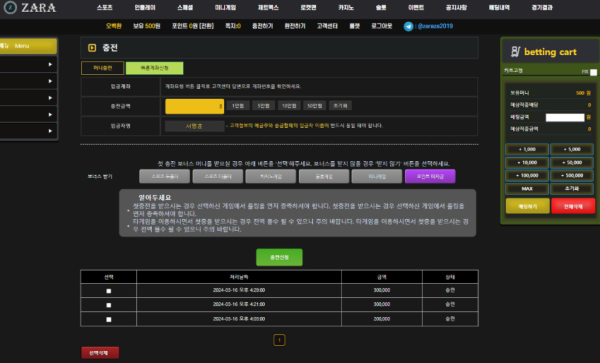Click the red 선택삭제 button
Image resolution: width=600 pixels, height=363 pixels.
(100, 353)
